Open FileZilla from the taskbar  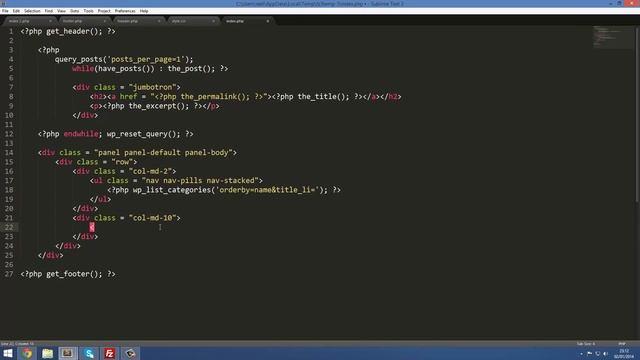tap(109, 353)
